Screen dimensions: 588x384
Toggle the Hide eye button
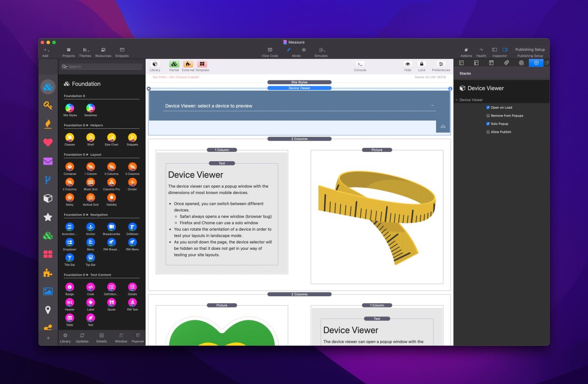pyautogui.click(x=408, y=64)
